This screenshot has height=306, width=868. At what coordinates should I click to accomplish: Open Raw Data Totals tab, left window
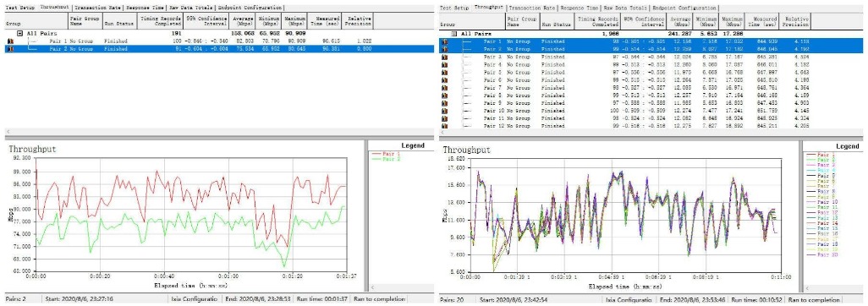(192, 8)
